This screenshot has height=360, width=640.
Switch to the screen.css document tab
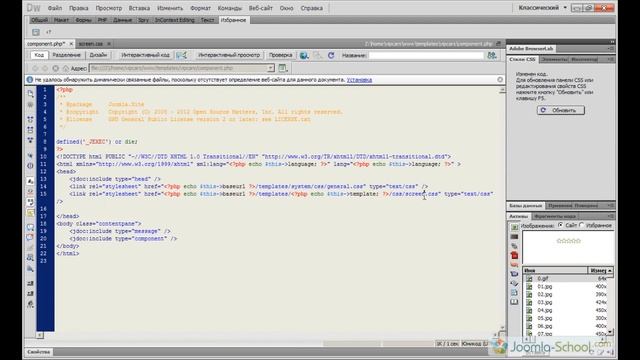coord(91,44)
